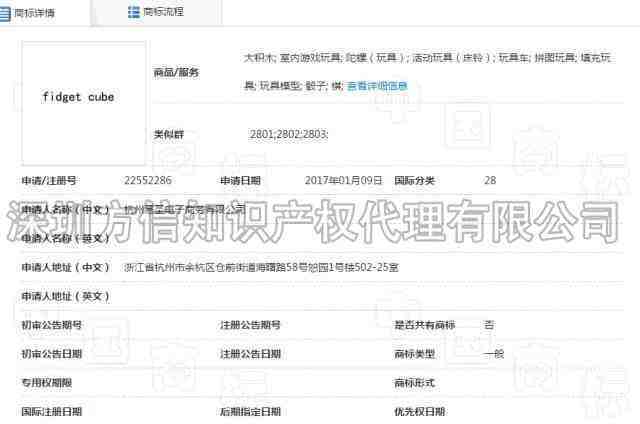Click the 优先权日期 label
The width and height of the screenshot is (640, 424).
click(420, 412)
